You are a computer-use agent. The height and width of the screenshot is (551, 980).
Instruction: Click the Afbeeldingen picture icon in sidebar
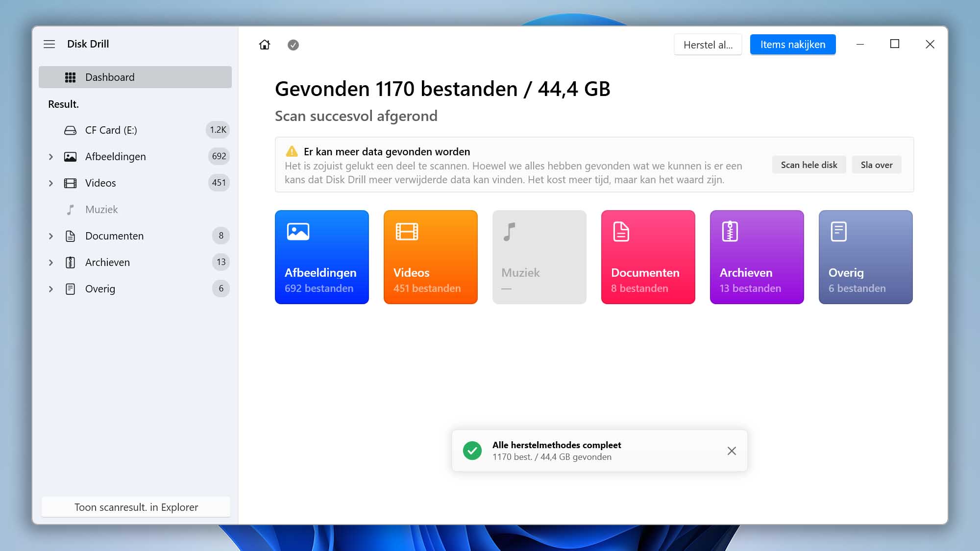[70, 157]
